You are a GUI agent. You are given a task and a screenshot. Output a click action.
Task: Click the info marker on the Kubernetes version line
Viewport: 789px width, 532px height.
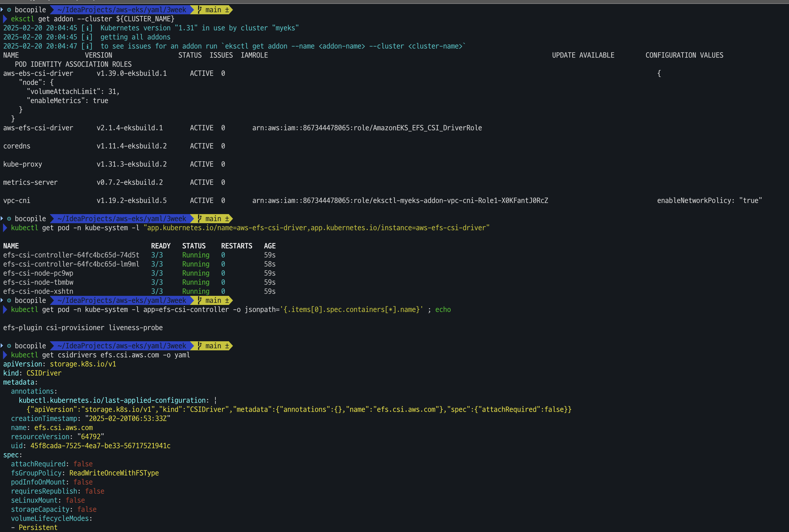[87, 28]
